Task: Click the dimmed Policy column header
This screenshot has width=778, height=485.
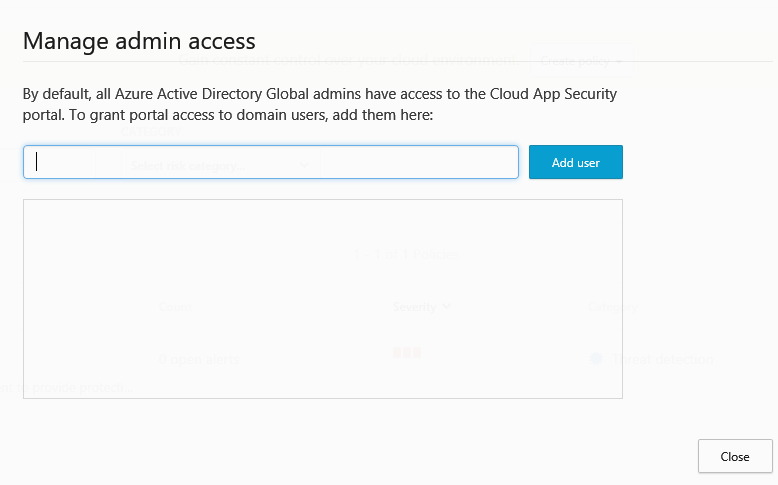Action: (x=175, y=307)
